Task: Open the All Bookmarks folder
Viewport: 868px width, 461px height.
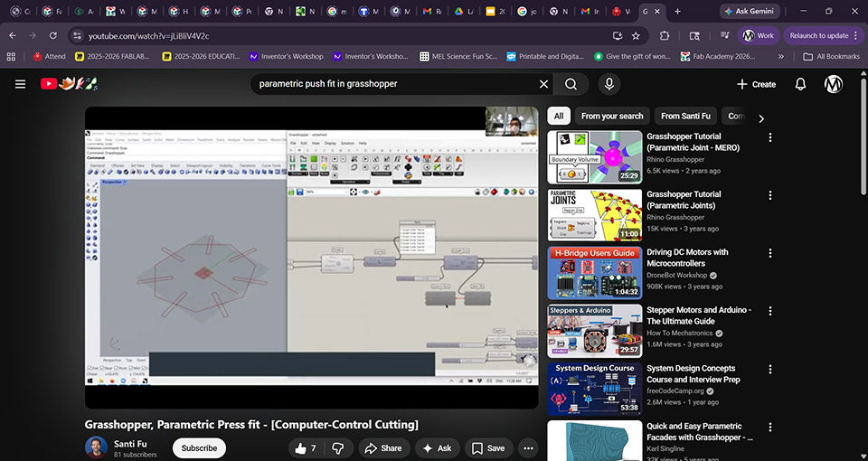Action: [x=831, y=56]
